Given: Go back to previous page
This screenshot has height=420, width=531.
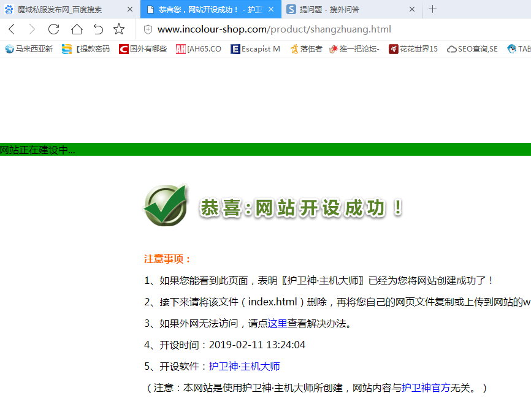Looking at the screenshot, I should 12,29.
